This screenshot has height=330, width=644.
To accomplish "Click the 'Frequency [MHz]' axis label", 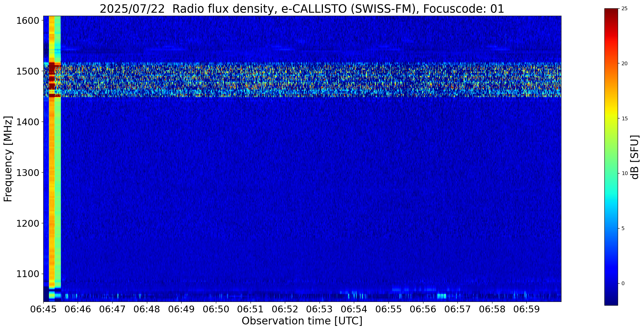I will click(x=8, y=159).
